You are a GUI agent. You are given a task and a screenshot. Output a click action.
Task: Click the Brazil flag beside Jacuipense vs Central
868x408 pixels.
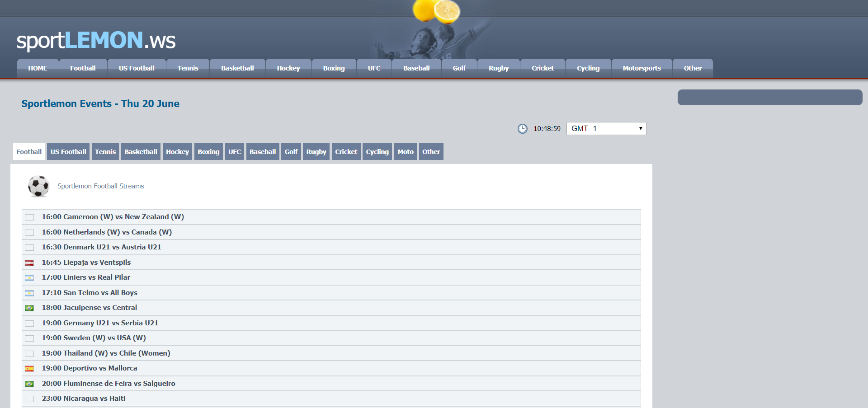click(29, 308)
